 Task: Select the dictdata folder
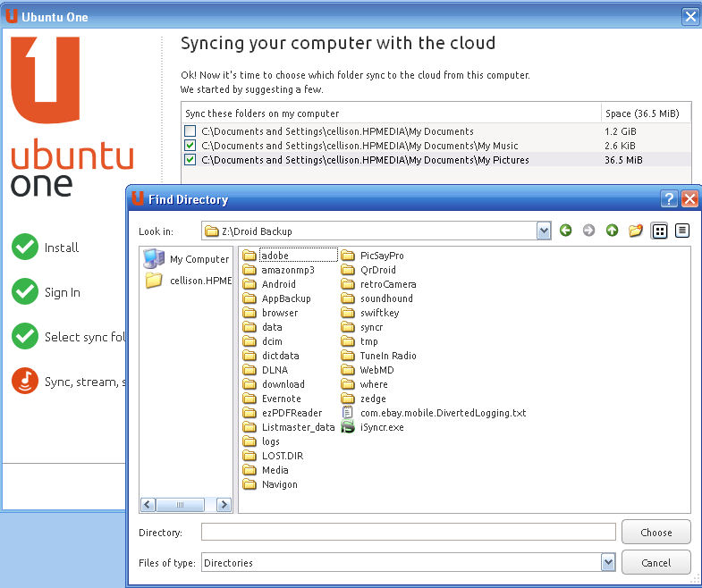tap(270, 356)
